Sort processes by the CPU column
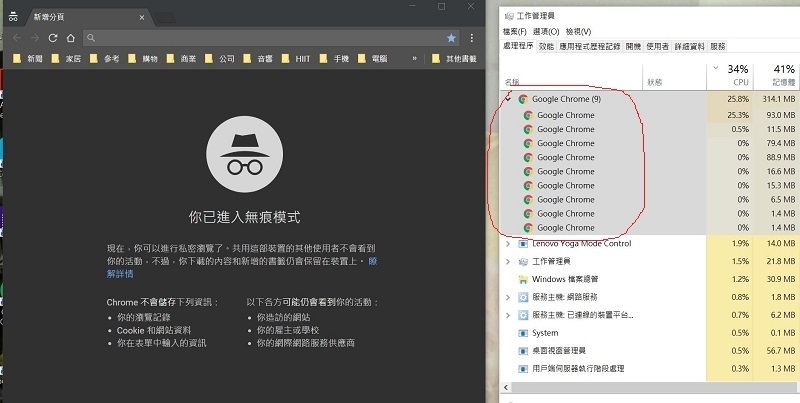 [730, 77]
